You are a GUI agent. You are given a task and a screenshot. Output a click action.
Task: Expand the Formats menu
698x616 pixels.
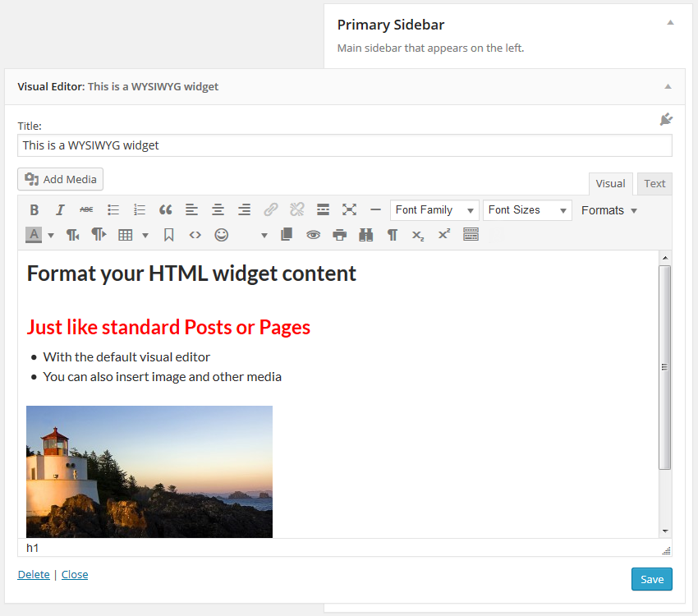click(x=608, y=209)
